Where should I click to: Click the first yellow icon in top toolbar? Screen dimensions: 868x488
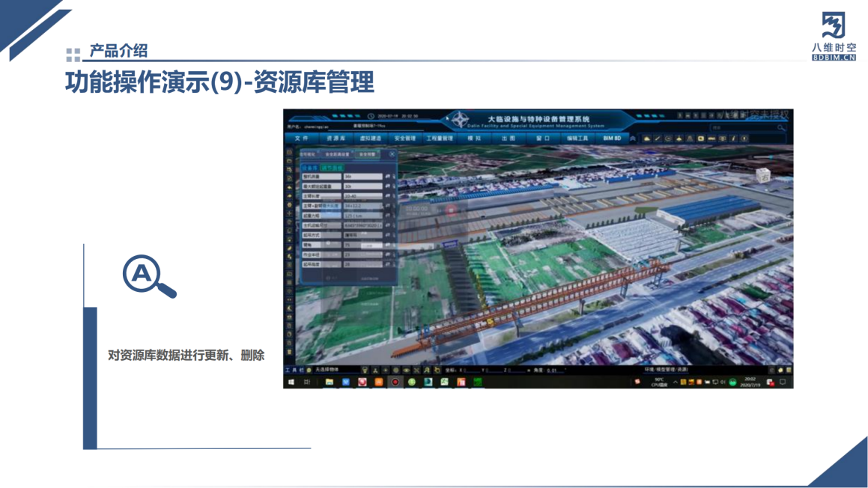(646, 138)
